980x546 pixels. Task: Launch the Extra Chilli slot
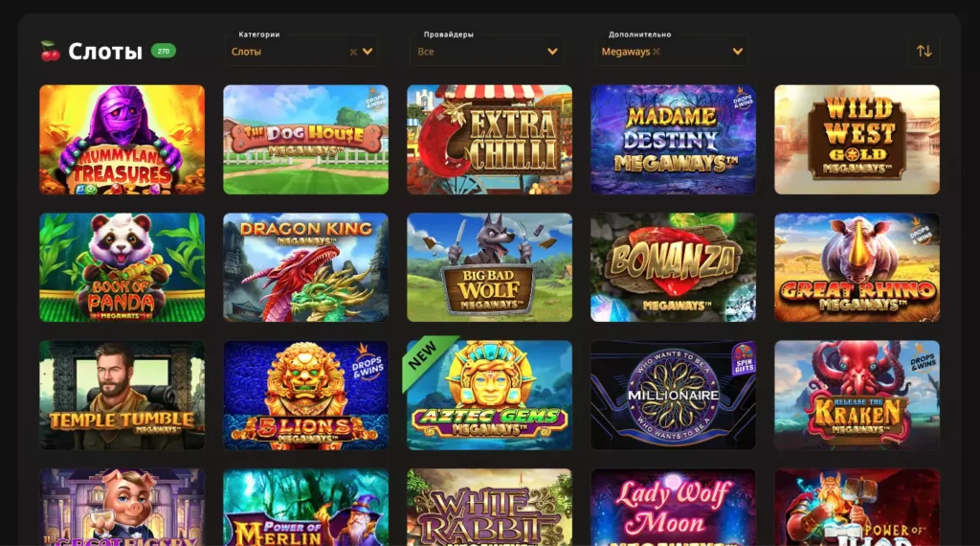[x=489, y=140]
